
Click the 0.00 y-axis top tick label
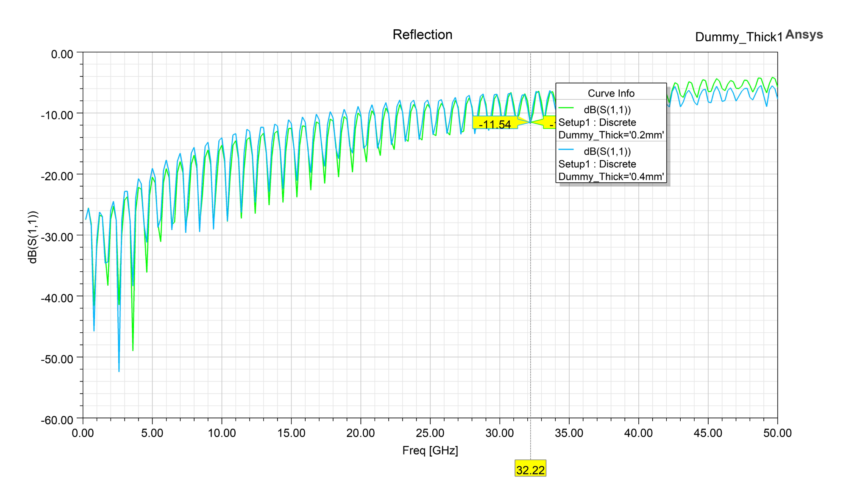62,54
